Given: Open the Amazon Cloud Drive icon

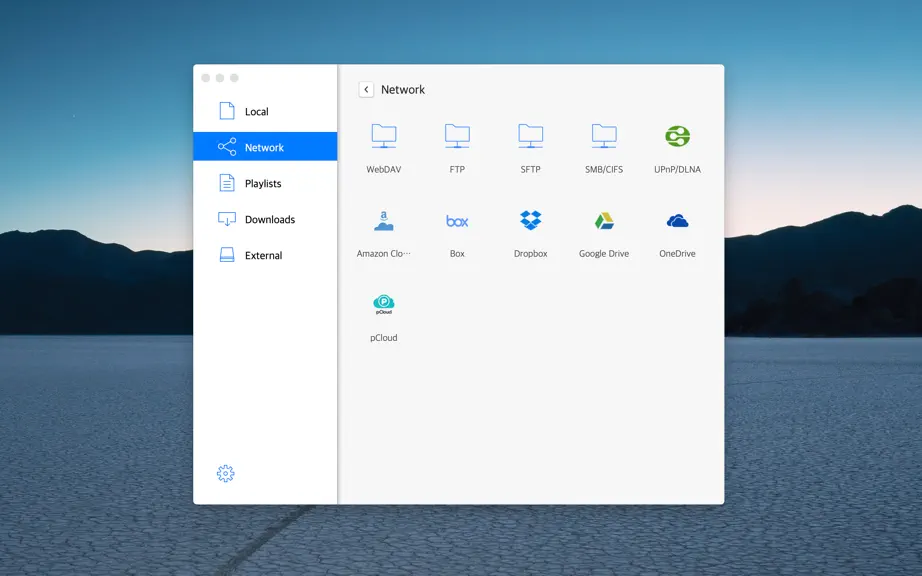Looking at the screenshot, I should pyautogui.click(x=383, y=221).
